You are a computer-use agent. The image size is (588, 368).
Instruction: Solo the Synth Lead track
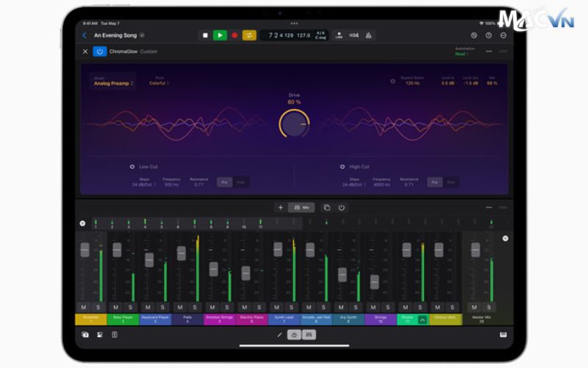tap(291, 307)
